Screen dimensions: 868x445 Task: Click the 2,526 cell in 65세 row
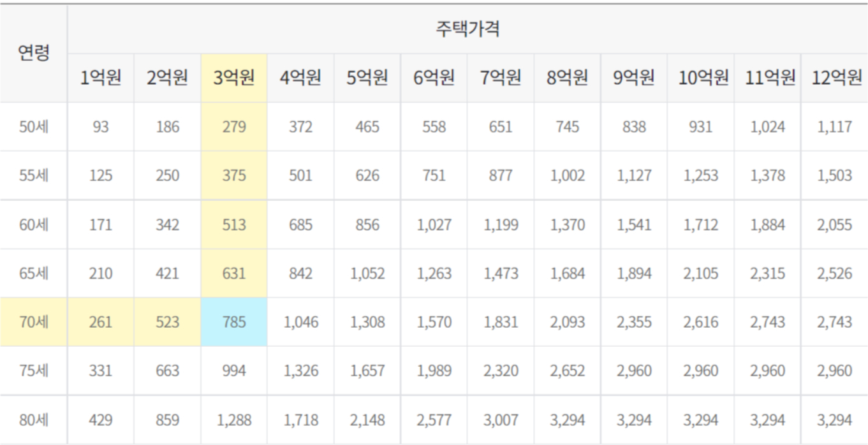(835, 273)
